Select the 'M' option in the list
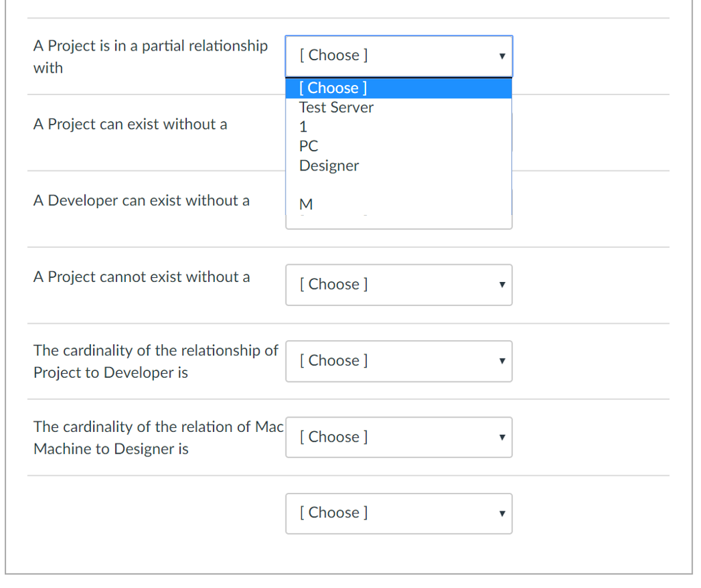The image size is (701, 588). click(x=399, y=205)
